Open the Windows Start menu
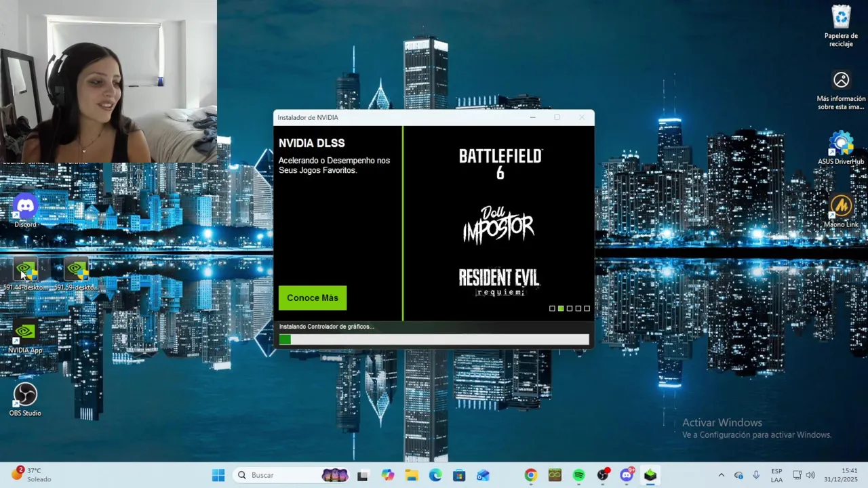This screenshot has height=488, width=868. 218,475
